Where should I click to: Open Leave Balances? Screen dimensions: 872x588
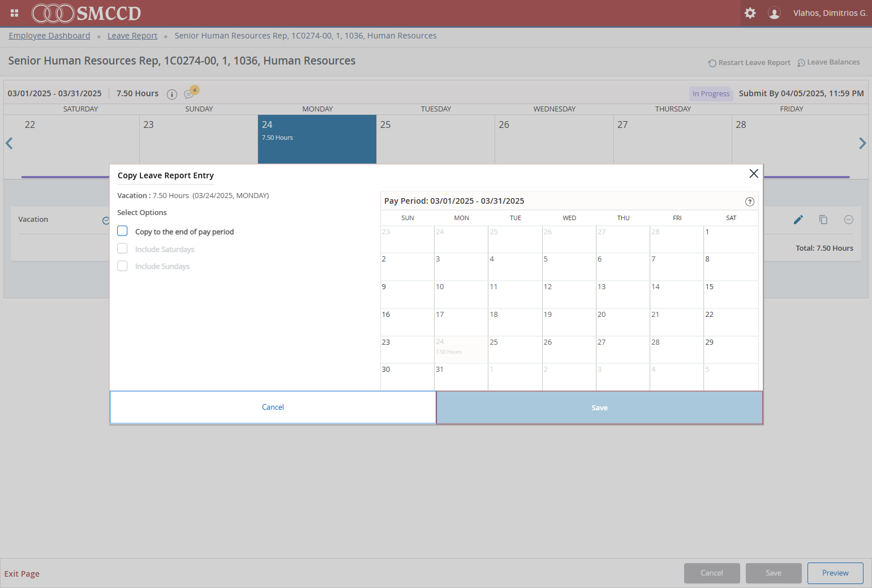coord(828,62)
